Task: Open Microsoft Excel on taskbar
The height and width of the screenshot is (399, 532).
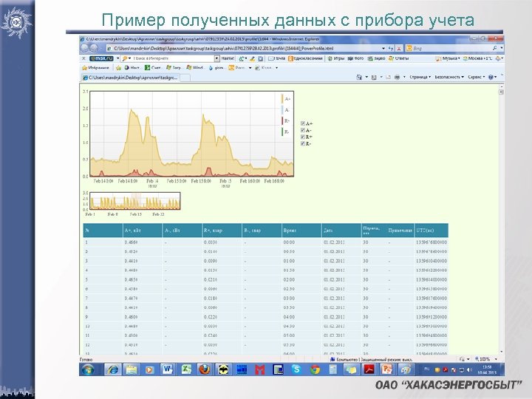Action: point(186,369)
